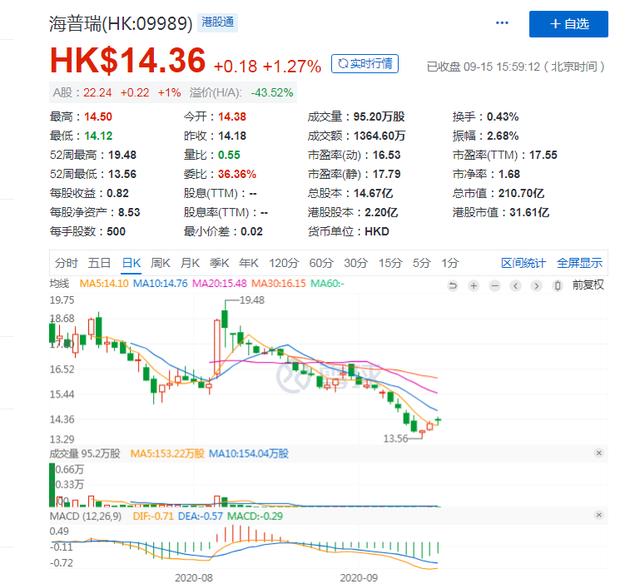Viewport: 640px width, 584px height.
Task: Move chart right with next arrow
Action: pos(537,286)
